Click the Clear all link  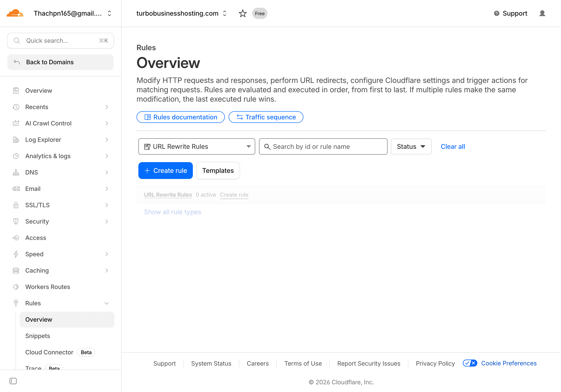pos(453,146)
